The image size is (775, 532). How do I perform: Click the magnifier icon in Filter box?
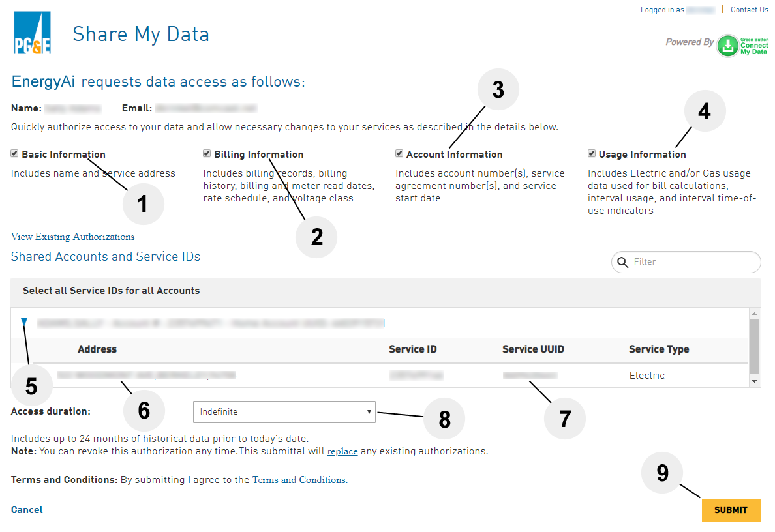point(623,262)
